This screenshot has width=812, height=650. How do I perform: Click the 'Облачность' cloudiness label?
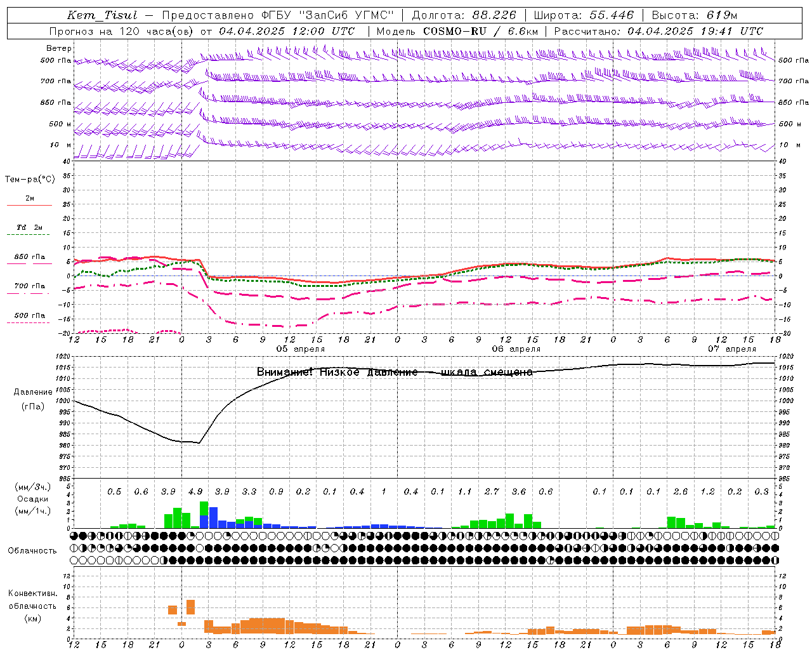[x=32, y=551]
